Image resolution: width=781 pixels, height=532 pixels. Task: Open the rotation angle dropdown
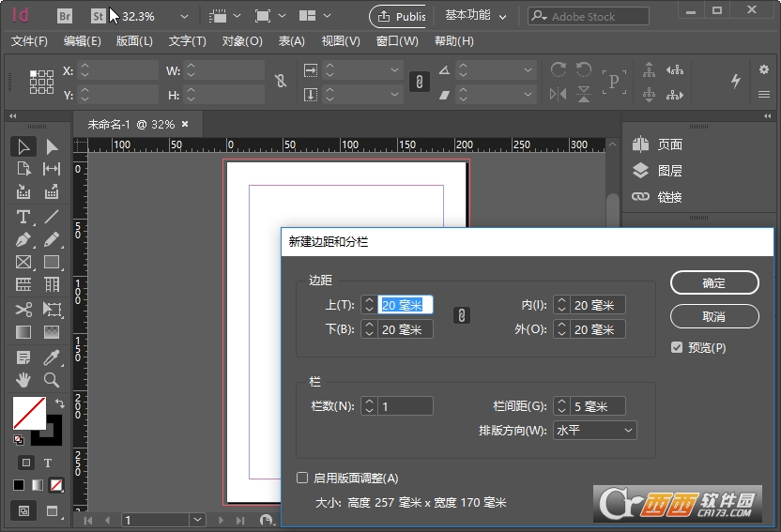528,70
